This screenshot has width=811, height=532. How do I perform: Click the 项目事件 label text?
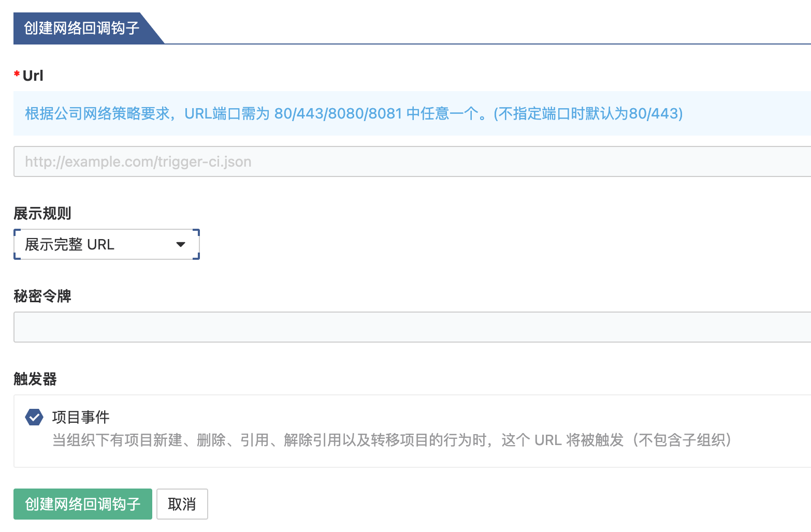pyautogui.click(x=81, y=417)
